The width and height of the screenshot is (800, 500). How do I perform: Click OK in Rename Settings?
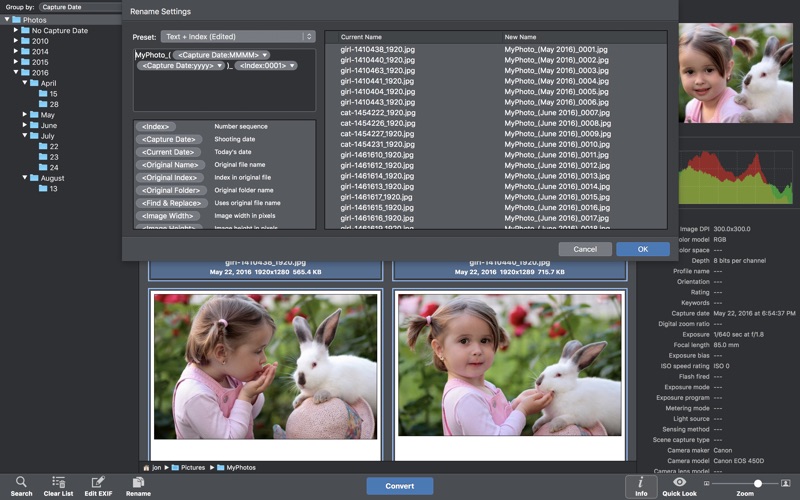[x=642, y=249]
